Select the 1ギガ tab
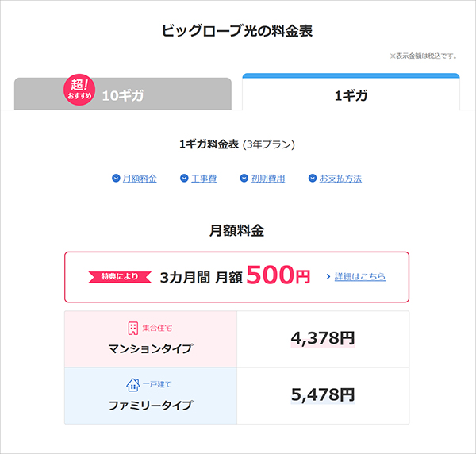This screenshot has width=476, height=454. [x=351, y=92]
